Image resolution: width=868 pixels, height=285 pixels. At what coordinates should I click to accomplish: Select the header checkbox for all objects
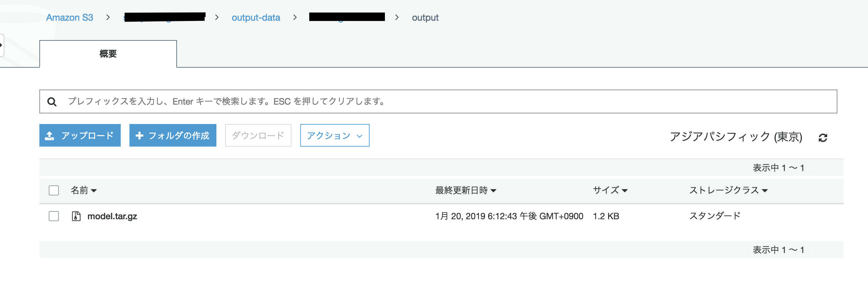click(x=53, y=190)
